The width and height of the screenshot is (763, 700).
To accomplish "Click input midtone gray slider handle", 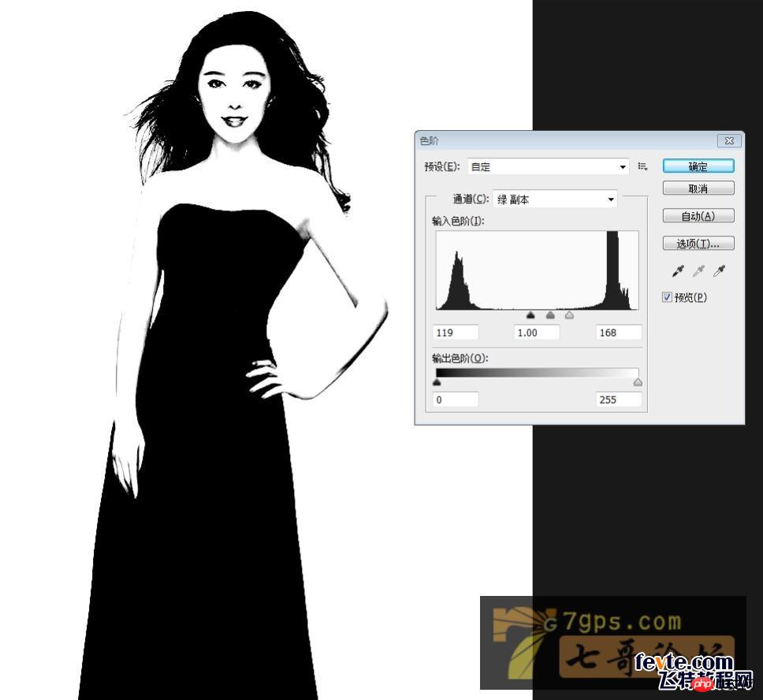I will (x=550, y=315).
